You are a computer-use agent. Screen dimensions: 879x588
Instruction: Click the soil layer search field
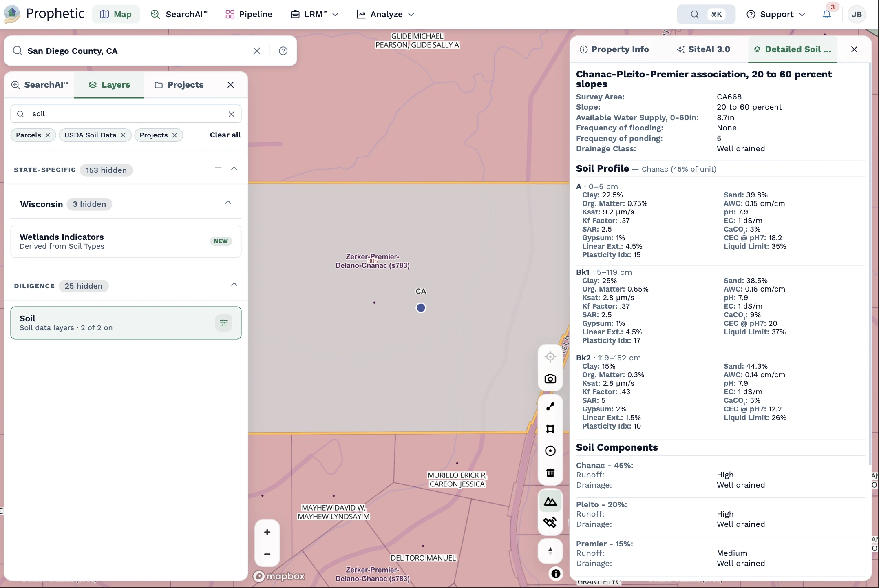pyautogui.click(x=126, y=114)
